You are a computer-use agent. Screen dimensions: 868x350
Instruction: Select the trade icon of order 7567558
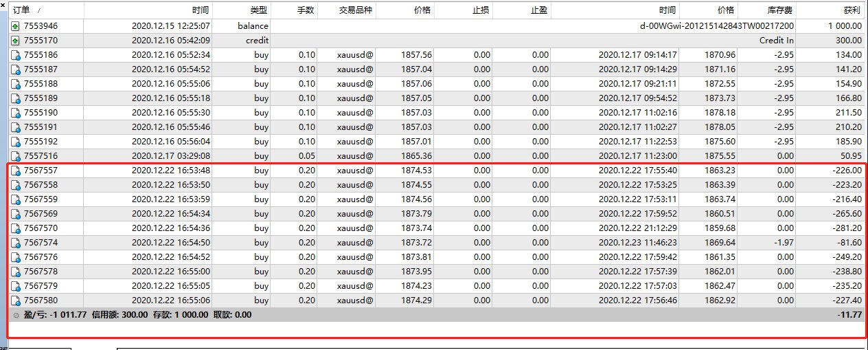pos(16,185)
